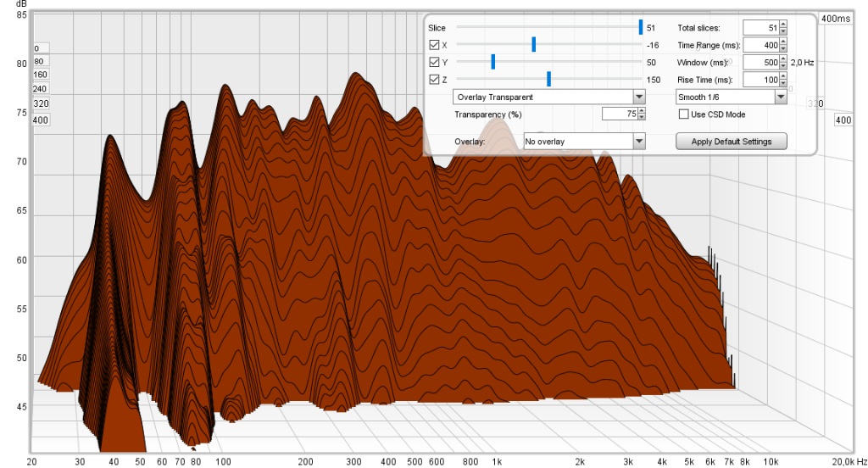Open the Smooth 1/6 dropdown

(732, 97)
